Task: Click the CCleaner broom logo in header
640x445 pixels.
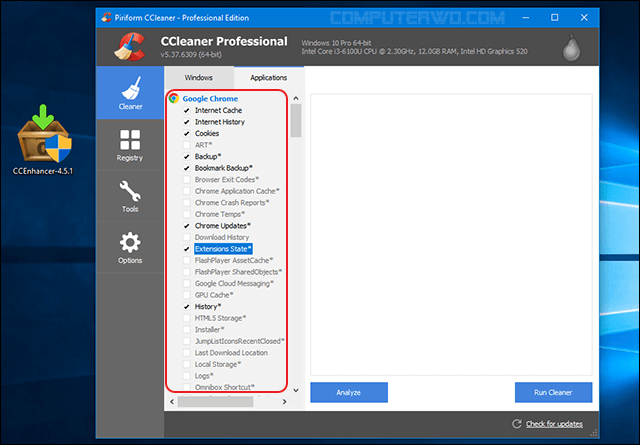Action: [129, 47]
